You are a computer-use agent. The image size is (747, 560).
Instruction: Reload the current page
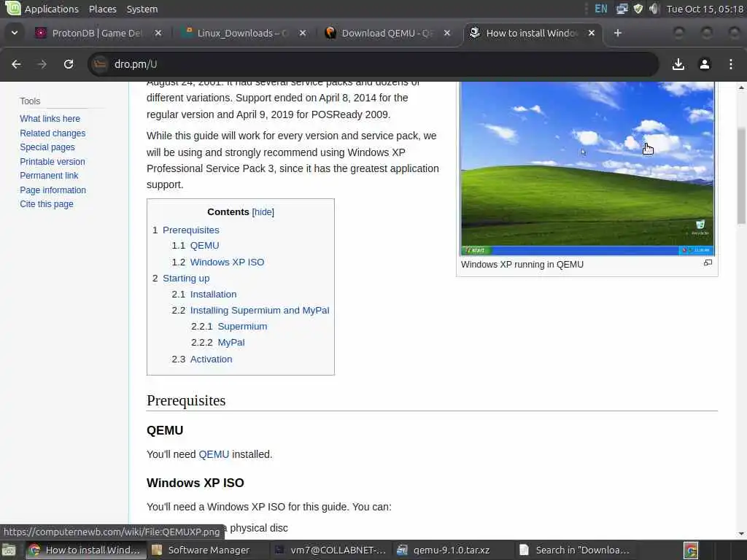pyautogui.click(x=69, y=64)
